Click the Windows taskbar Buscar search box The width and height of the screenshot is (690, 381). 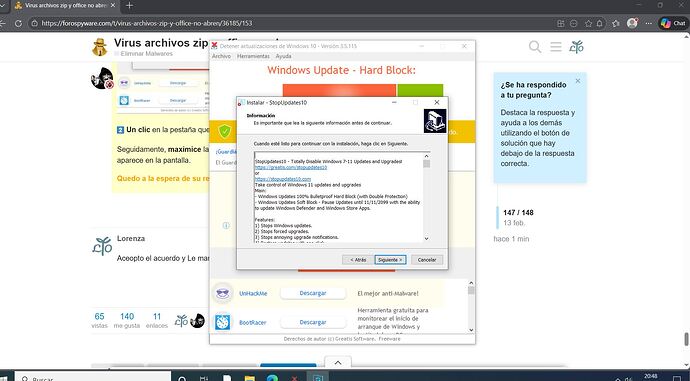[93, 377]
